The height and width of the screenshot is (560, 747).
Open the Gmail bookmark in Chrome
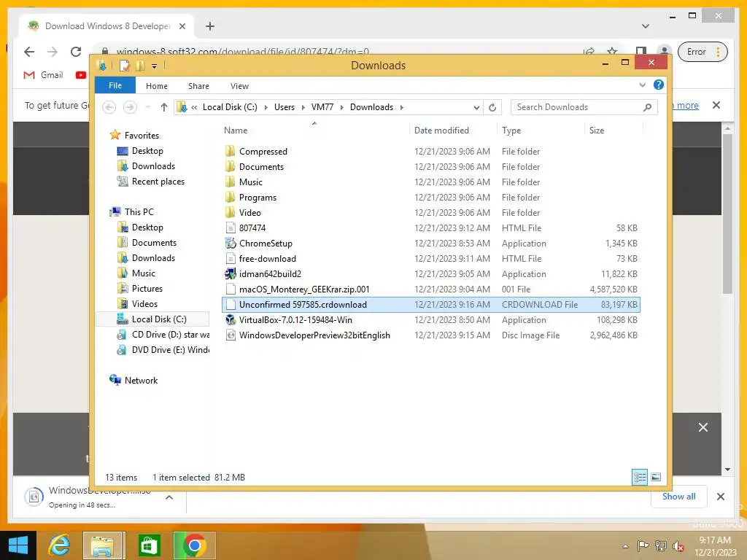[43, 75]
